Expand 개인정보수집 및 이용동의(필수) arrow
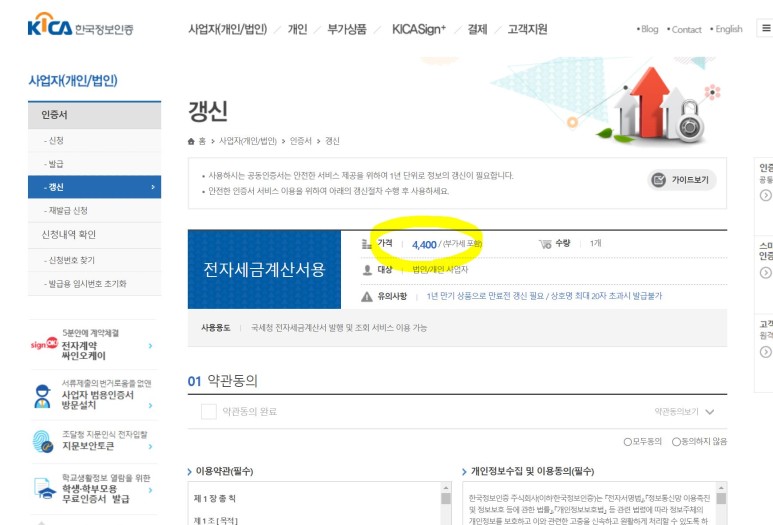The height and width of the screenshot is (525, 773). tap(464, 472)
